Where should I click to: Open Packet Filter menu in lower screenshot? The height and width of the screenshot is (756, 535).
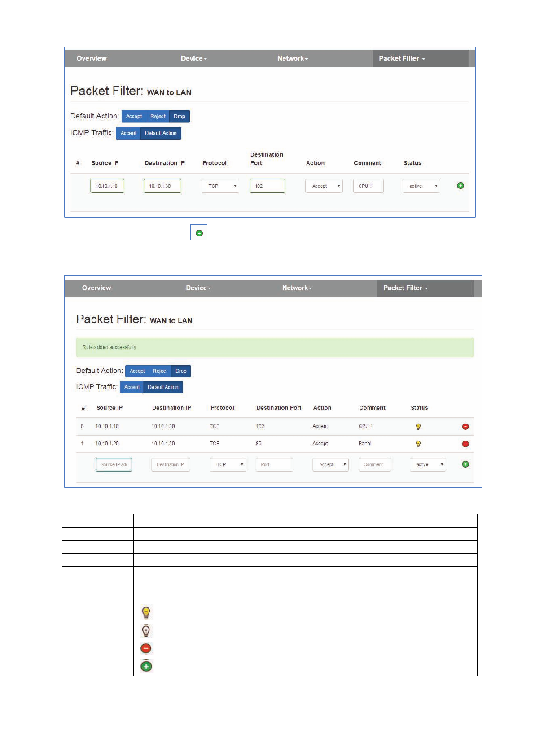point(406,288)
